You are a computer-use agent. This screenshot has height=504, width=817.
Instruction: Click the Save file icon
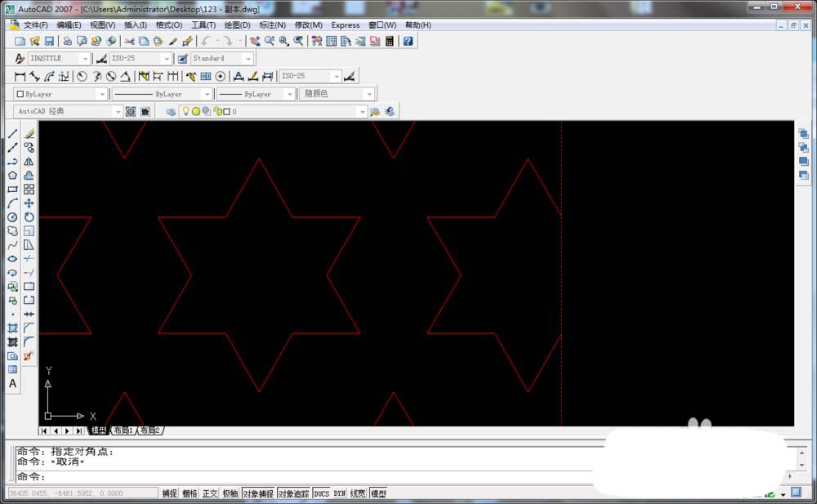49,41
